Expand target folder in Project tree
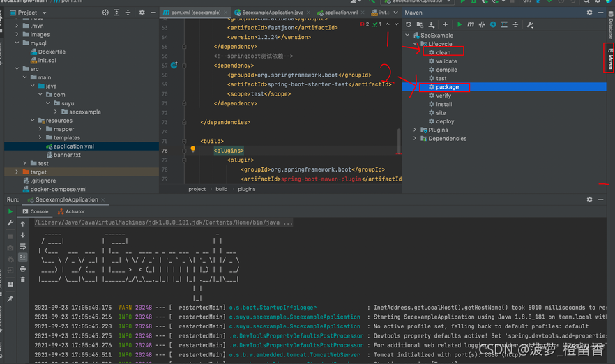Image resolution: width=615 pixels, height=364 pixels. 17,172
